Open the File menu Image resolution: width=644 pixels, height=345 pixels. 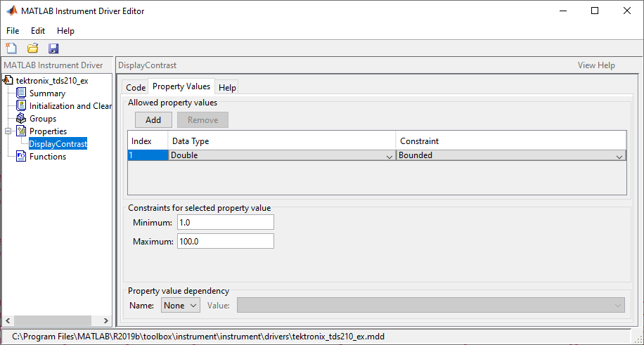pos(13,31)
